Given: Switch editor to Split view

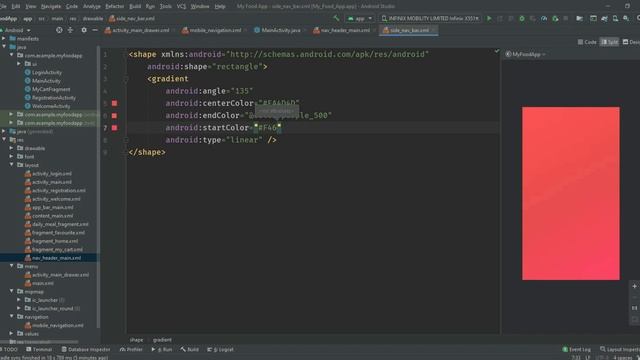Looking at the screenshot, I should pyautogui.click(x=609, y=42).
